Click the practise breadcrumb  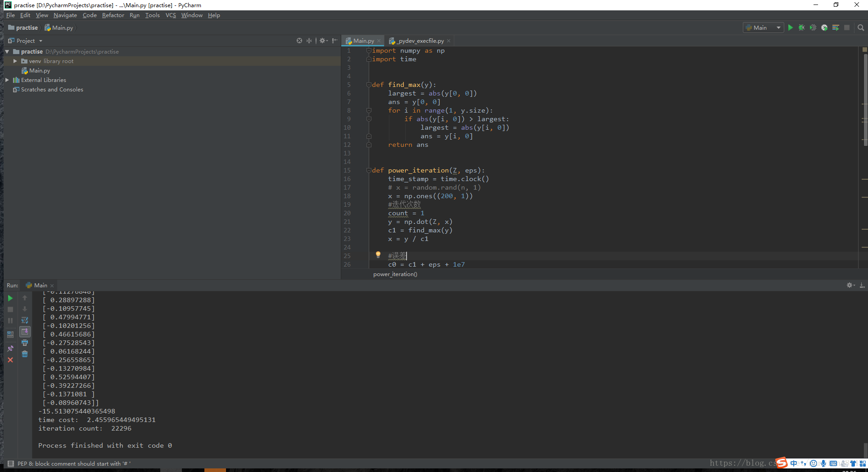23,28
